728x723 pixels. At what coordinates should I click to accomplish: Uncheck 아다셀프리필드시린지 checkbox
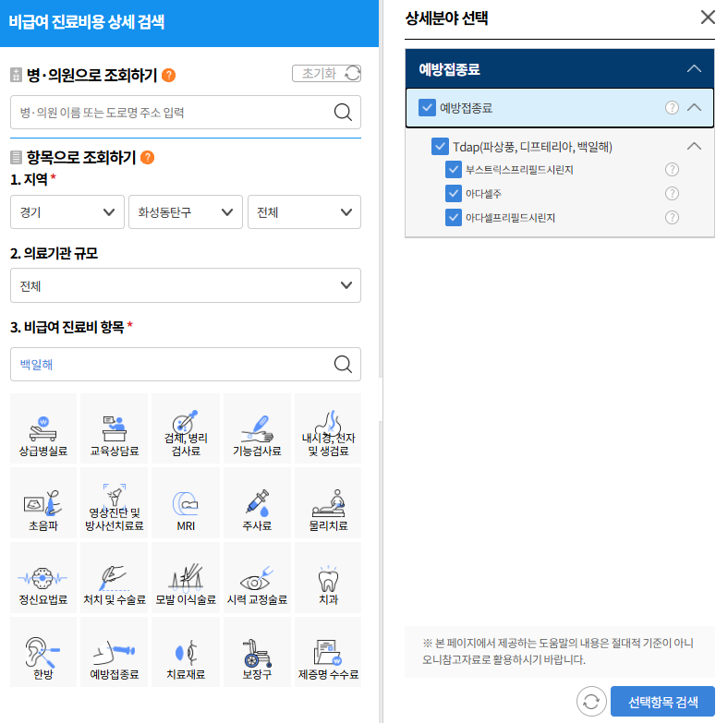(453, 217)
